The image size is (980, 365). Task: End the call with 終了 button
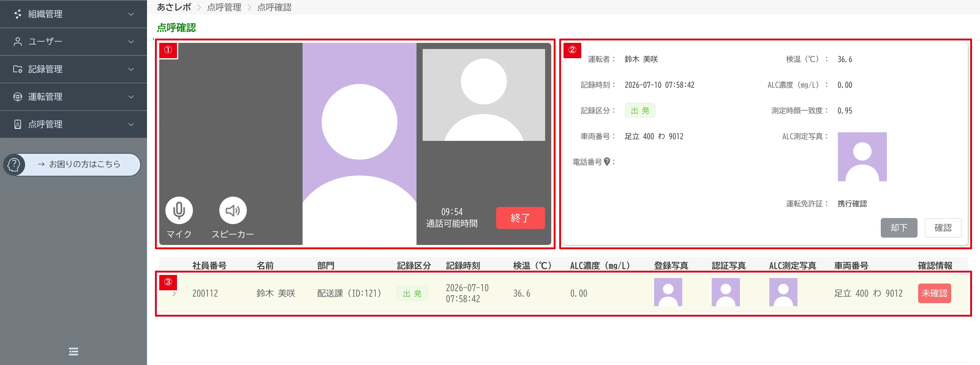coord(520,218)
